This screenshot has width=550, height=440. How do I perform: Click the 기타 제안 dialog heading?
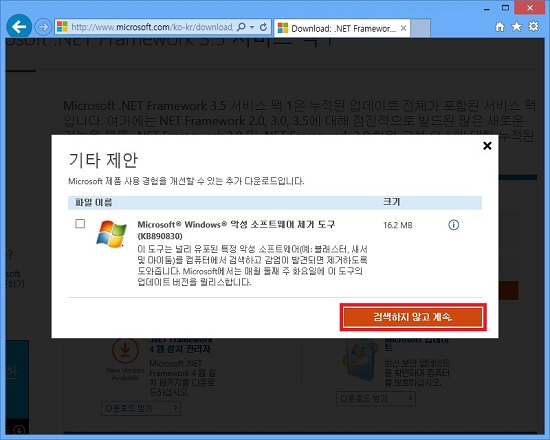tap(103, 160)
